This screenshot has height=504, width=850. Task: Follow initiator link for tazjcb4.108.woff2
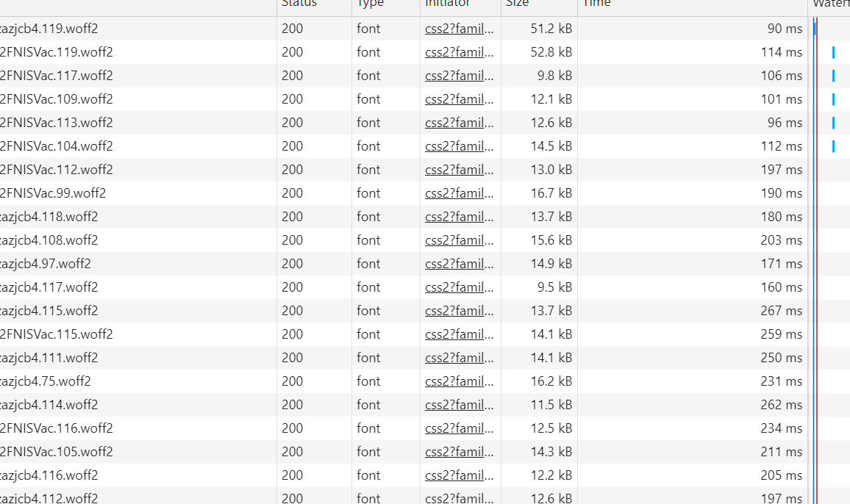pos(460,240)
